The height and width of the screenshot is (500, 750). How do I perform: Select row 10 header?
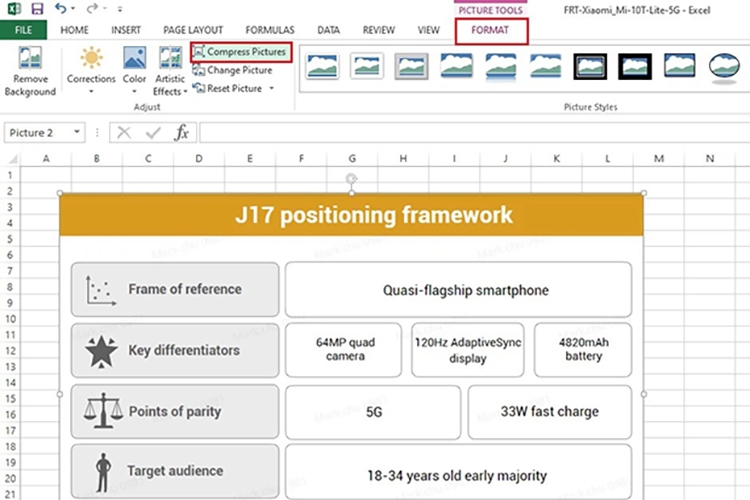[10, 319]
